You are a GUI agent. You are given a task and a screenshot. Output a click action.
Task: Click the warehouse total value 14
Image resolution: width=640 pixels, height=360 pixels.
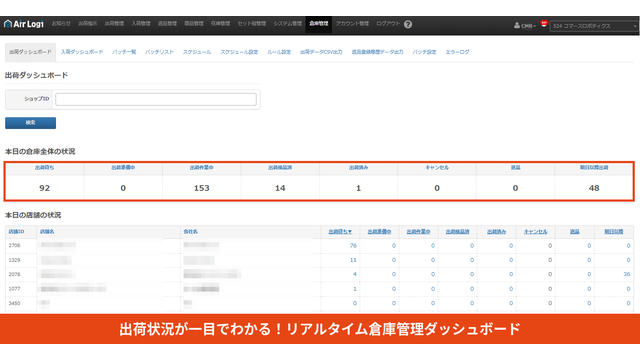[x=280, y=188]
